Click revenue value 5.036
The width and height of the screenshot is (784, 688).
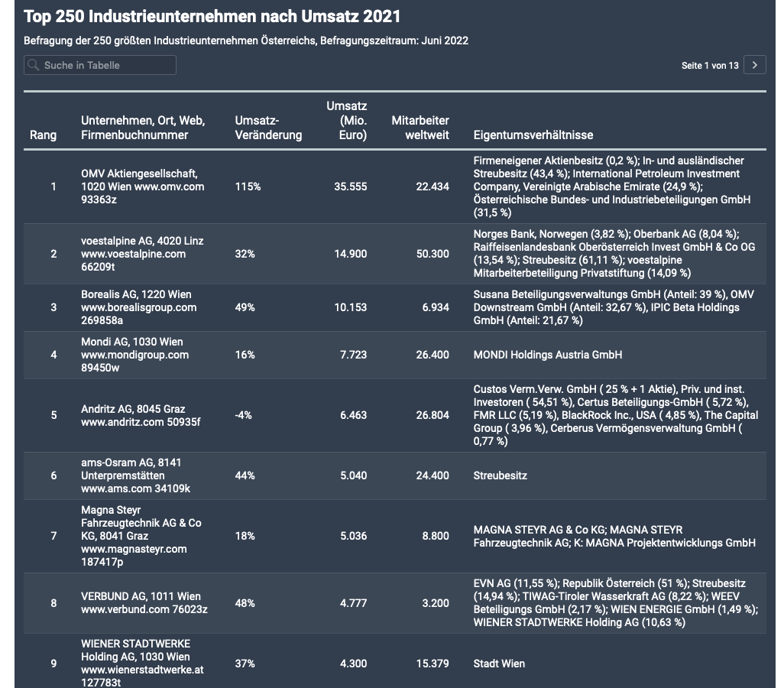[x=354, y=536]
